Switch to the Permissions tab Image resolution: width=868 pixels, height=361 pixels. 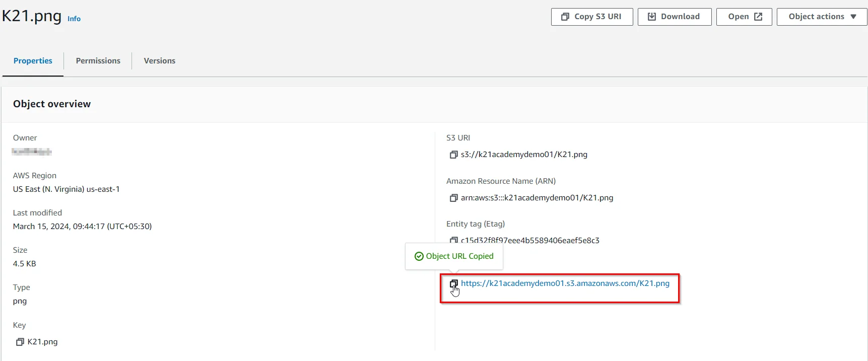[x=98, y=61]
